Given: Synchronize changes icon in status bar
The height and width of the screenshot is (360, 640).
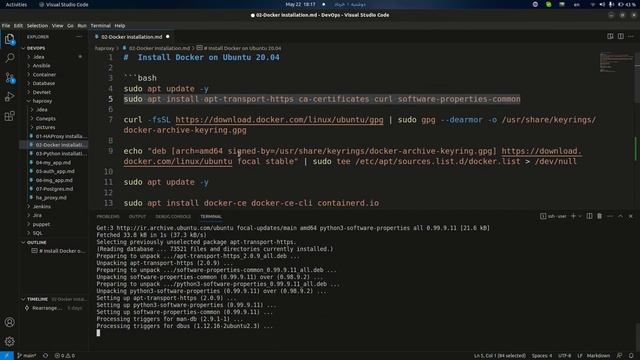Looking at the screenshot, I should click(45, 356).
